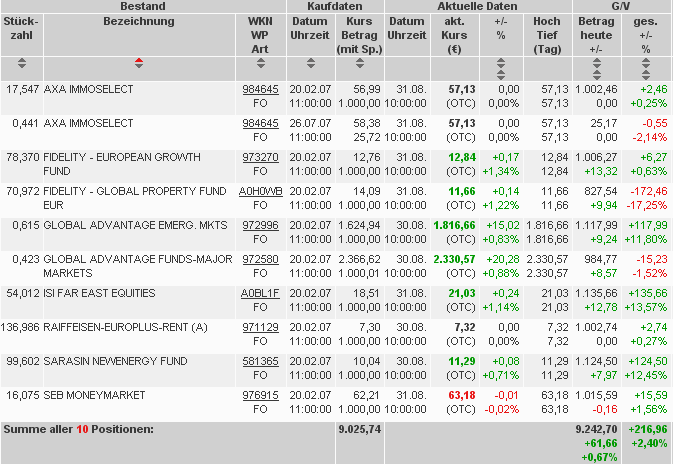Click lower pair's down arrow under ges. column
673x464 pixels.
(x=646, y=78)
